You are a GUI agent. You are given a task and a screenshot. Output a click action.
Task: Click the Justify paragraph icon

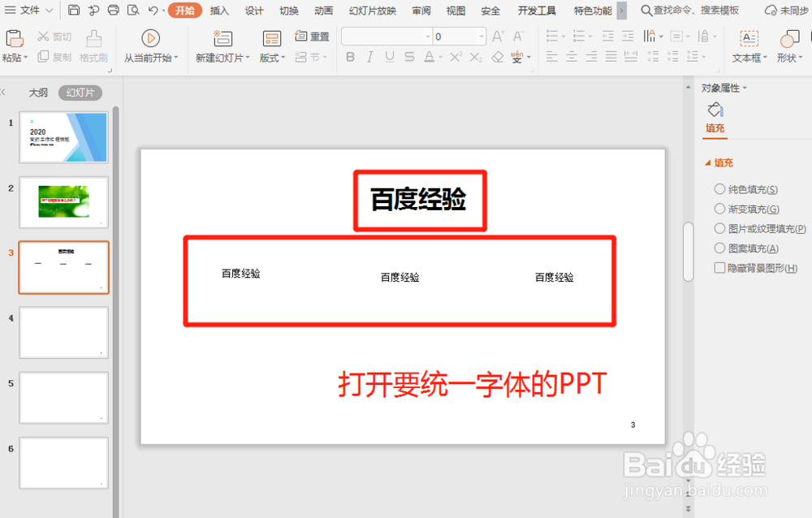coord(611,57)
